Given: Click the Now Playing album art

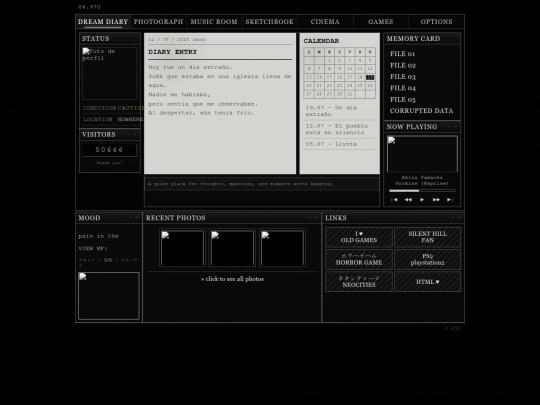Looking at the screenshot, I should 422,154.
